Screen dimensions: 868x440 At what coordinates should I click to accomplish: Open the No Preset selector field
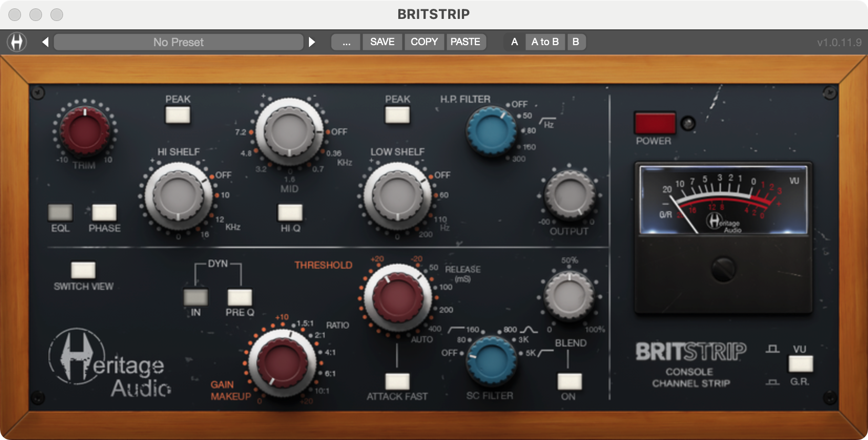[x=179, y=42]
